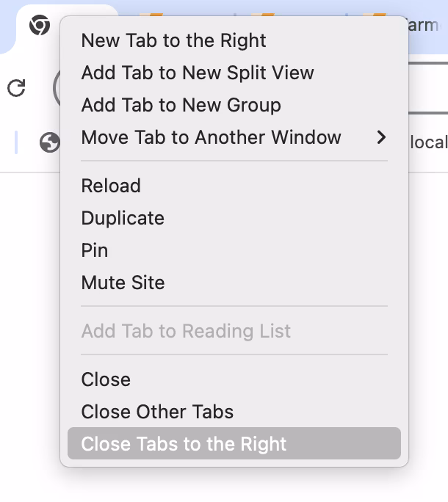Select New Tab to the Right
This screenshot has width=448, height=502.
pyautogui.click(x=173, y=40)
